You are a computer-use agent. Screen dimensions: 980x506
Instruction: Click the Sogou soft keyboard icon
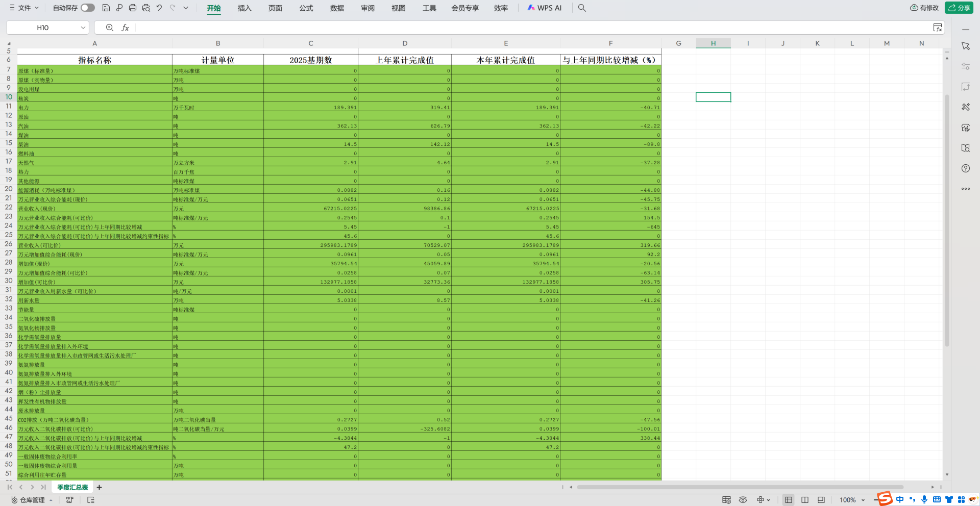[937, 499]
